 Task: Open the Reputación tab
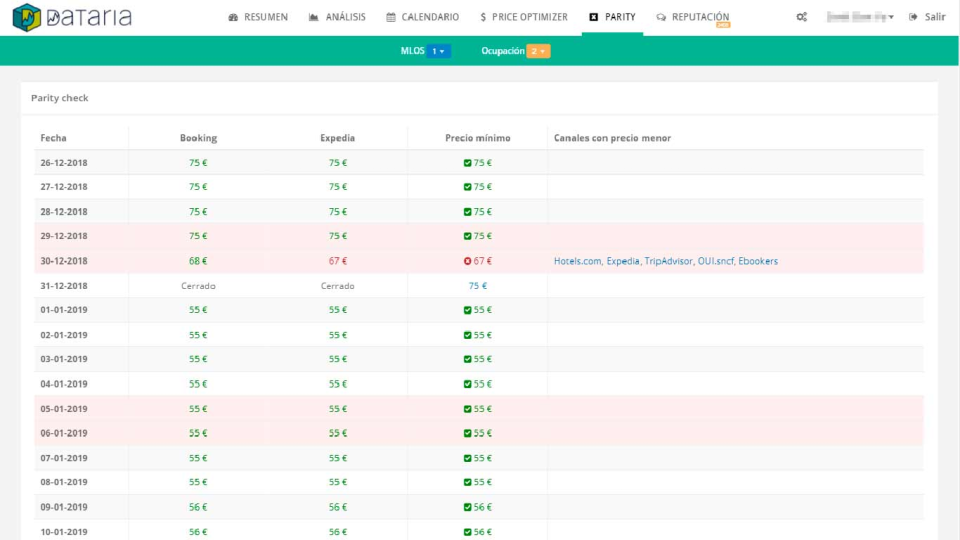pos(693,17)
